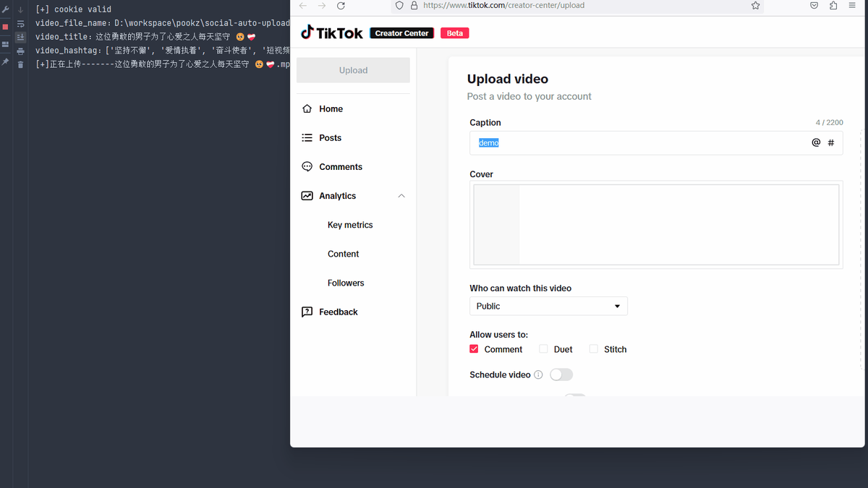Image resolution: width=868 pixels, height=488 pixels.
Task: Enable the Stitch checkbox
Action: click(x=594, y=348)
